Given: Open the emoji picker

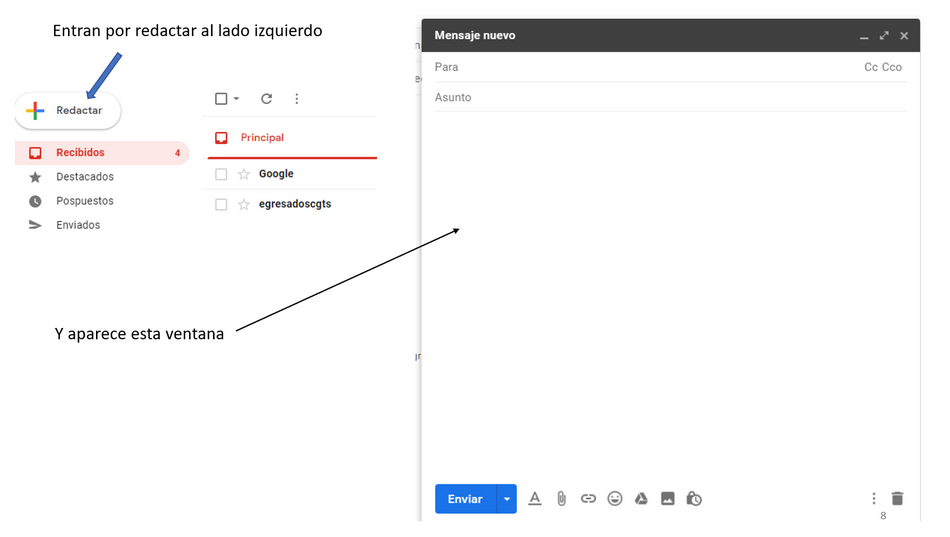Looking at the screenshot, I should 615,499.
